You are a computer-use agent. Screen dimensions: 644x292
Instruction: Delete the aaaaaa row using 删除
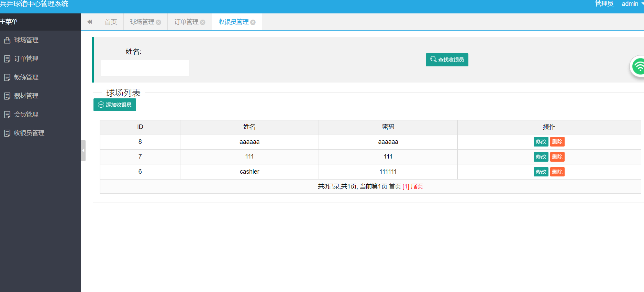(x=557, y=142)
